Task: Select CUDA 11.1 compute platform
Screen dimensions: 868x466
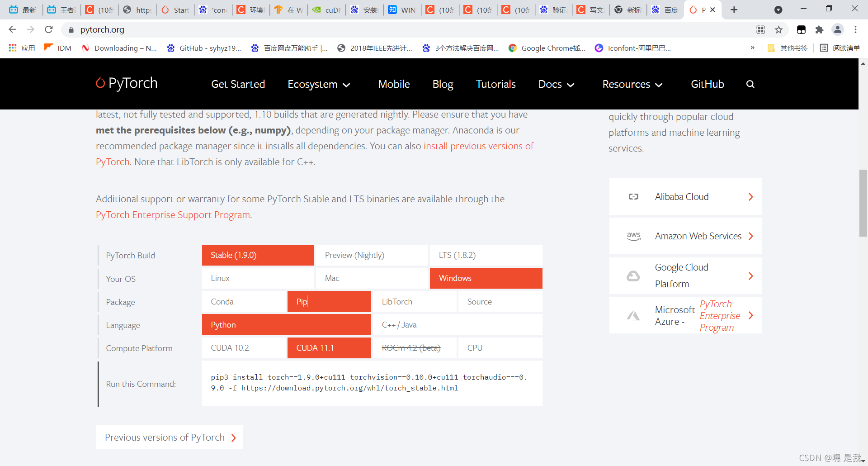Action: 329,348
